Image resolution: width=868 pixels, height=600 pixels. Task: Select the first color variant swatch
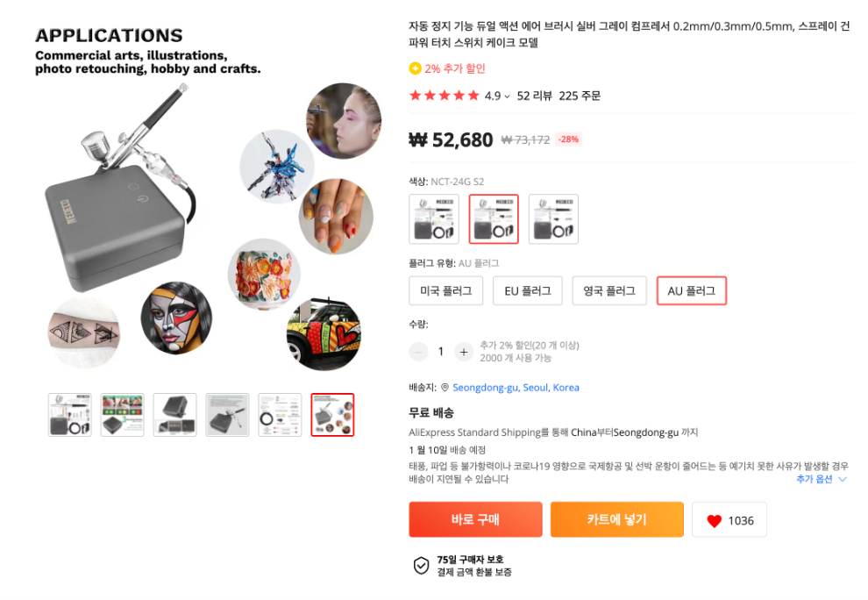434,219
